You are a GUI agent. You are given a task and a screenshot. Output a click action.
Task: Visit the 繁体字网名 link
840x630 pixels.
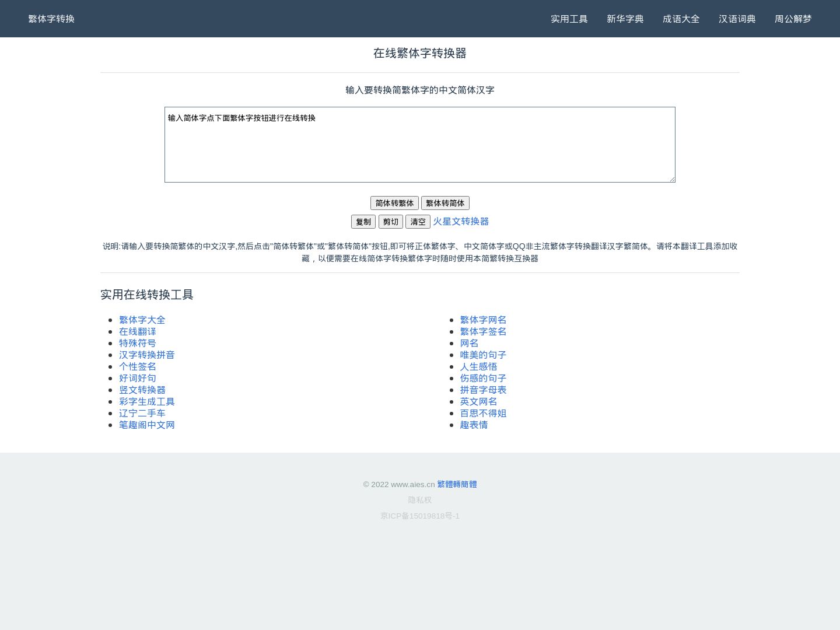[x=483, y=320]
